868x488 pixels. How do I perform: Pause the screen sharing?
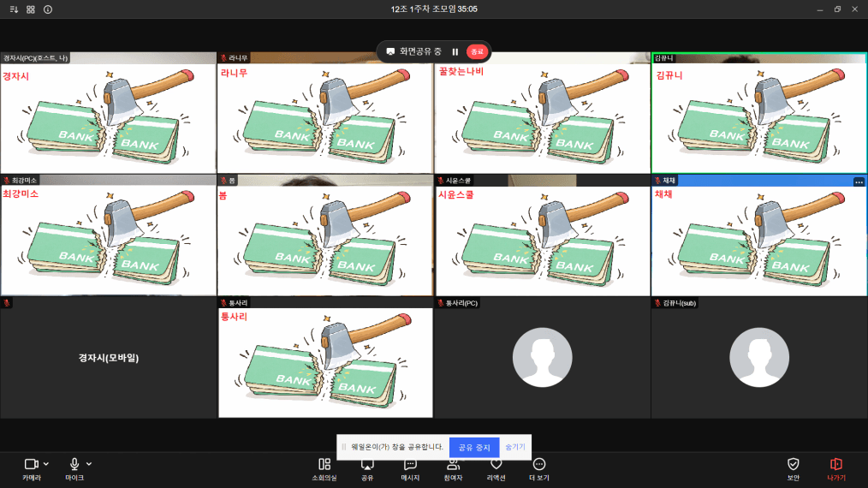click(x=455, y=51)
